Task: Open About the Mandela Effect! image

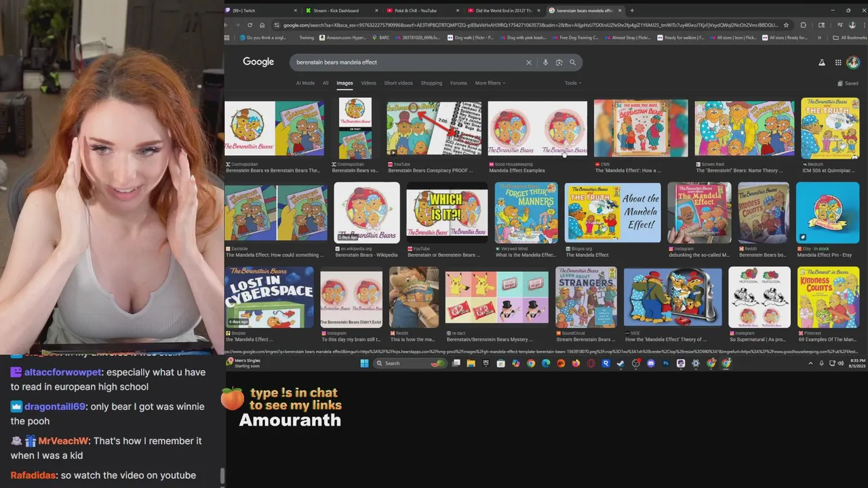Action: click(x=612, y=213)
